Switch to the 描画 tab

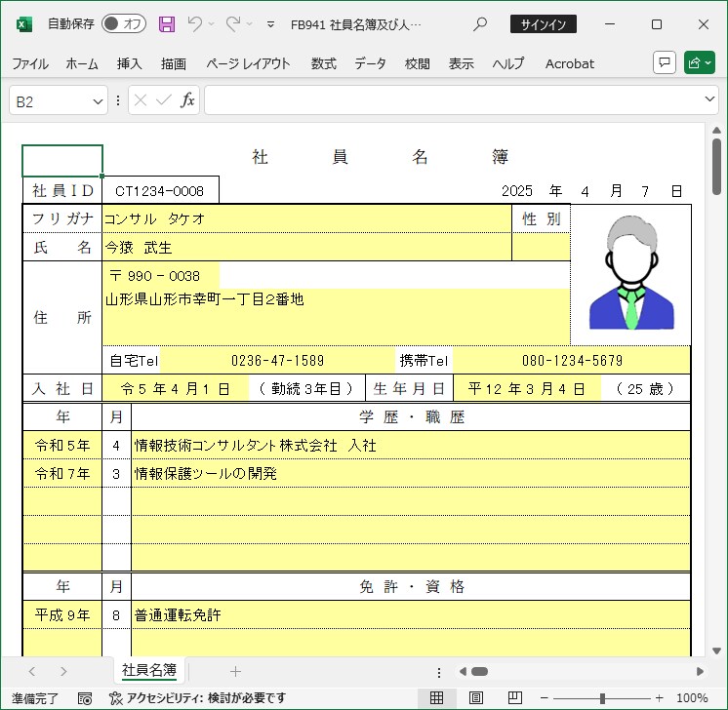click(x=174, y=63)
